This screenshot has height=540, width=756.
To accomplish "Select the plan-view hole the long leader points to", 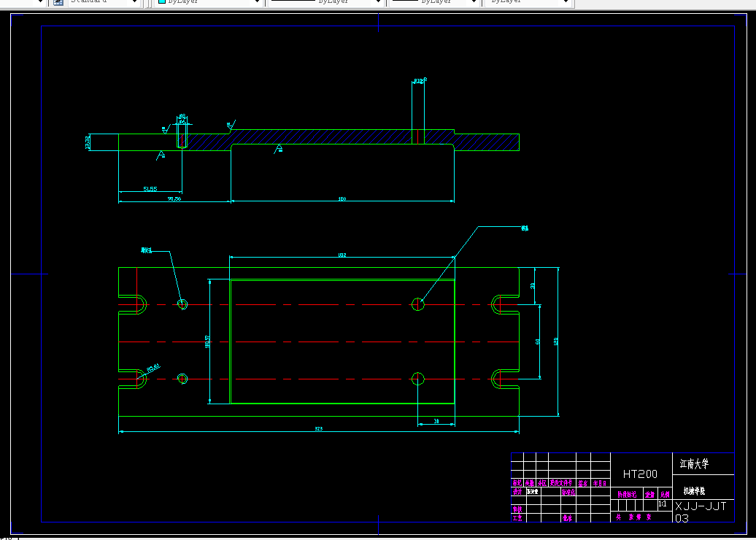I will (418, 304).
